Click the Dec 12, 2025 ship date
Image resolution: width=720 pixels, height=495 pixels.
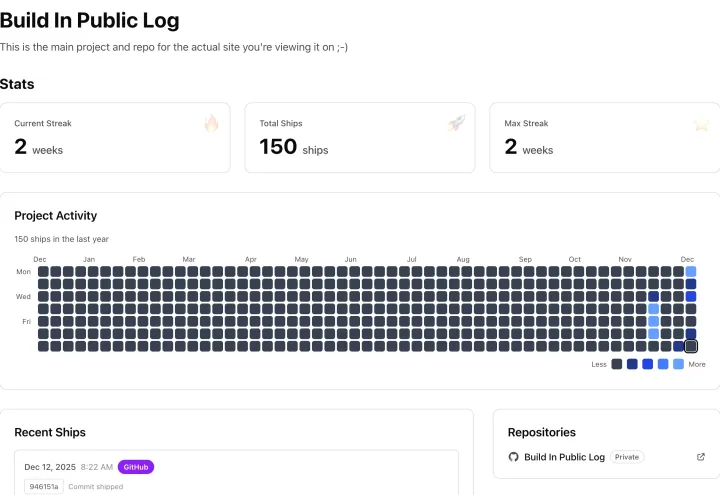pyautogui.click(x=50, y=467)
